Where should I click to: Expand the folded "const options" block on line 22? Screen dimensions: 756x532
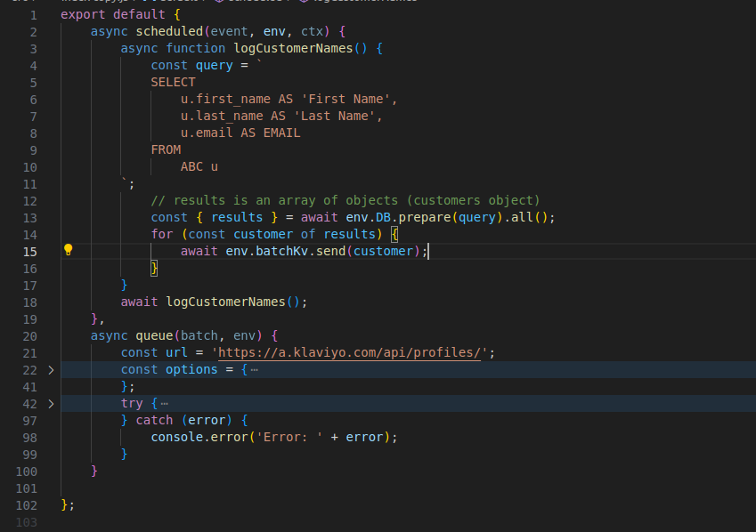pos(51,369)
